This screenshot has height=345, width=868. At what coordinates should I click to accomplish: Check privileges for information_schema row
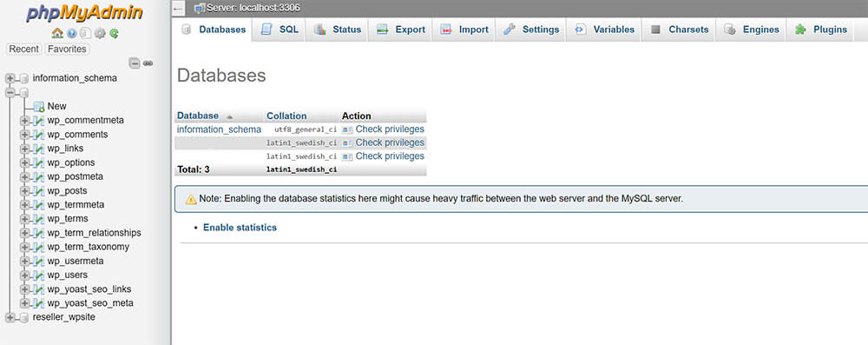click(383, 129)
